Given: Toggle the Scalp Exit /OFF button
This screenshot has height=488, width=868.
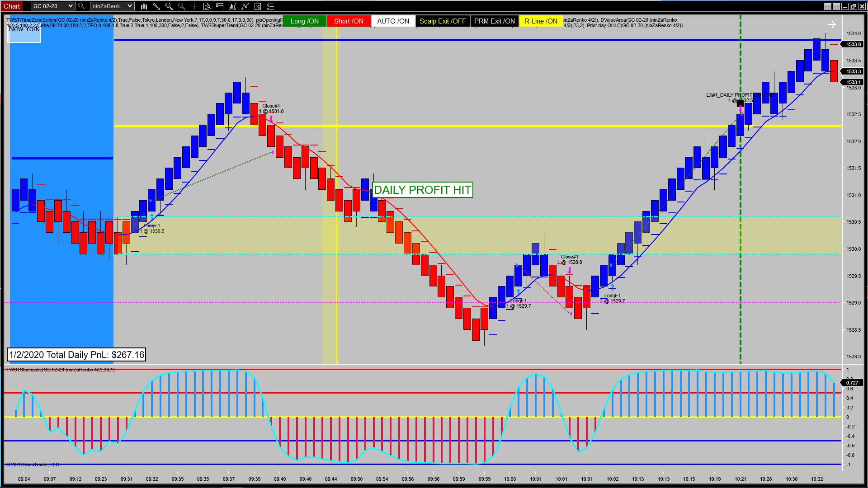Looking at the screenshot, I should 442,21.
